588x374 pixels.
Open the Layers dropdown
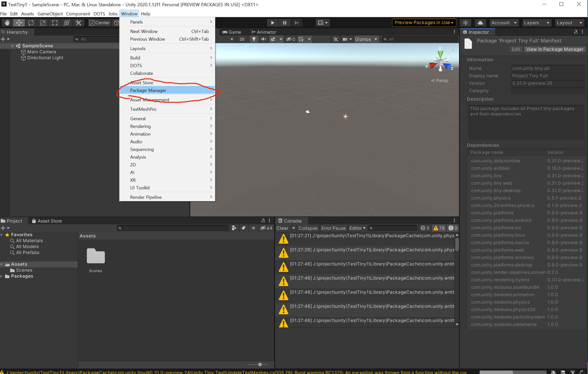536,23
